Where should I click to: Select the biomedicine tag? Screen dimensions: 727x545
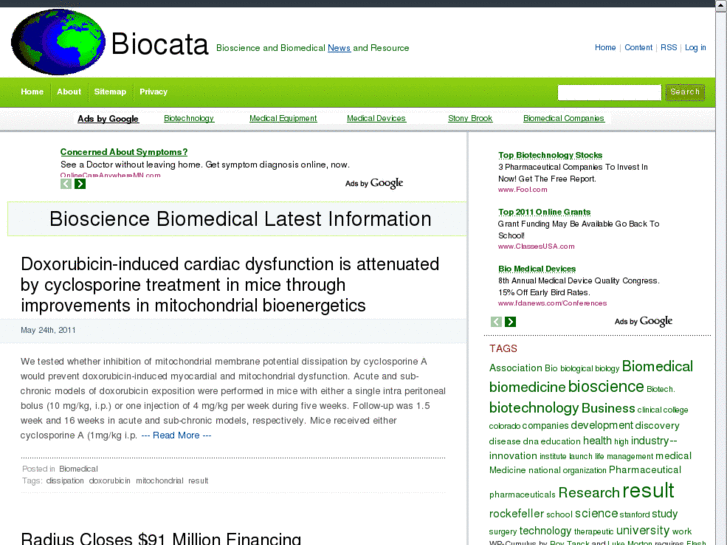click(527, 387)
